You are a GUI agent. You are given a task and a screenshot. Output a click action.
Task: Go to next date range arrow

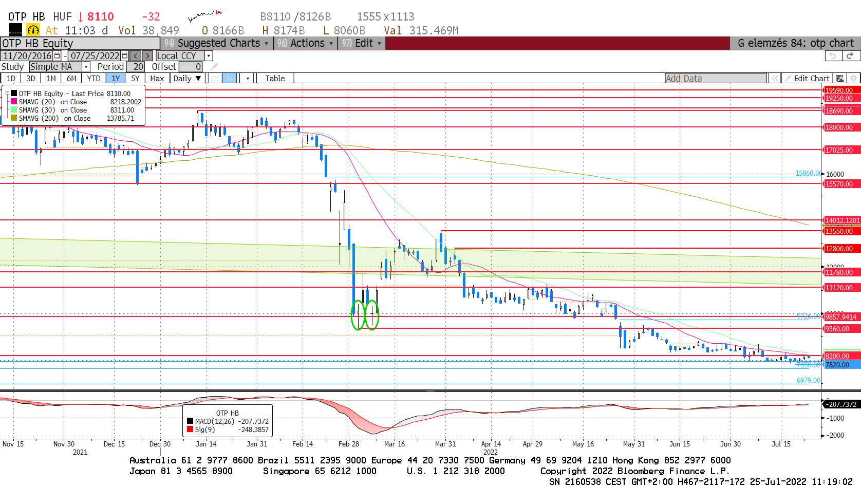tap(147, 55)
